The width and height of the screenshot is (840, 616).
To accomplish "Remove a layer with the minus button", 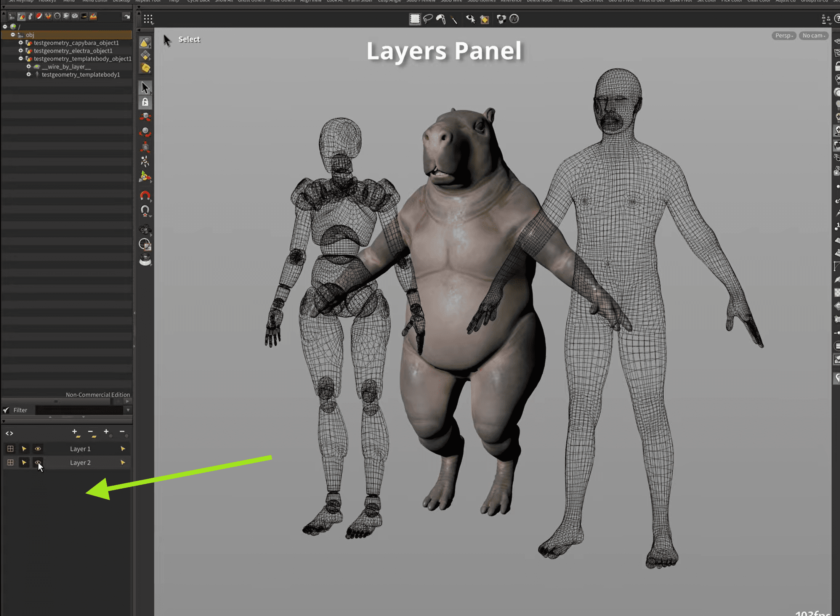I will point(91,432).
